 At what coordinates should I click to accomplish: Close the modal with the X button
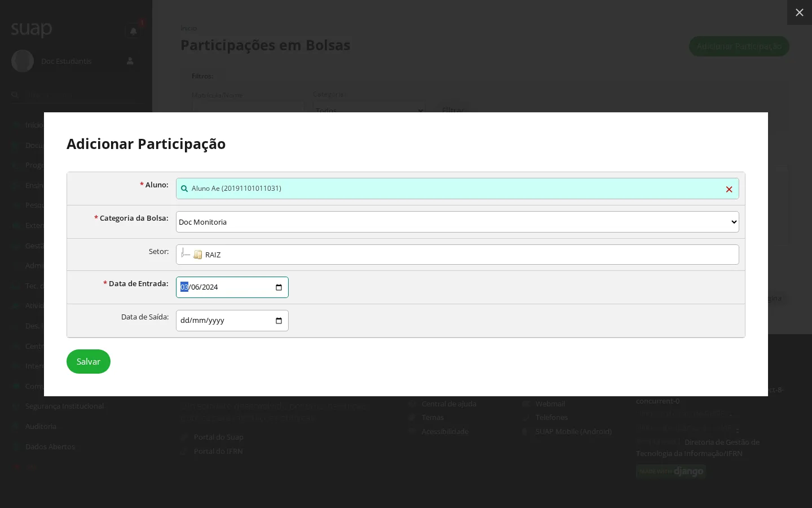pos(799,12)
